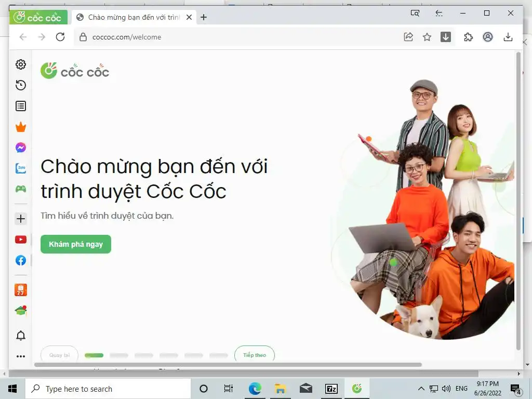View site security lock icon
532x399 pixels.
tap(83, 37)
